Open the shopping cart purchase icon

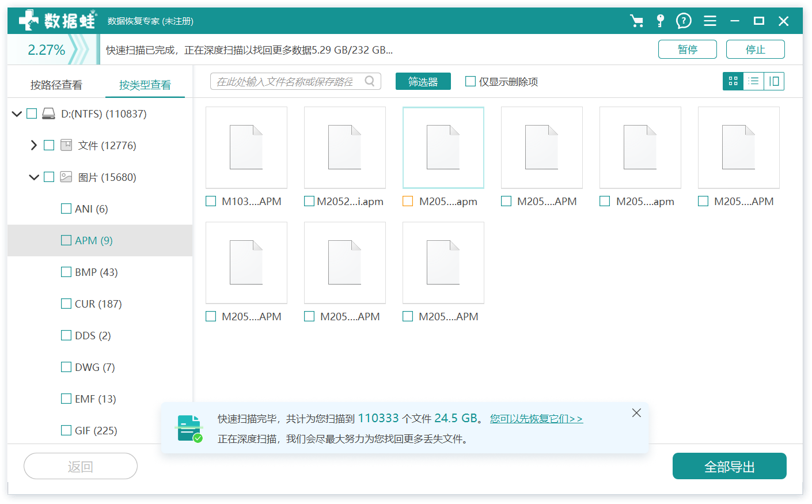coord(637,21)
